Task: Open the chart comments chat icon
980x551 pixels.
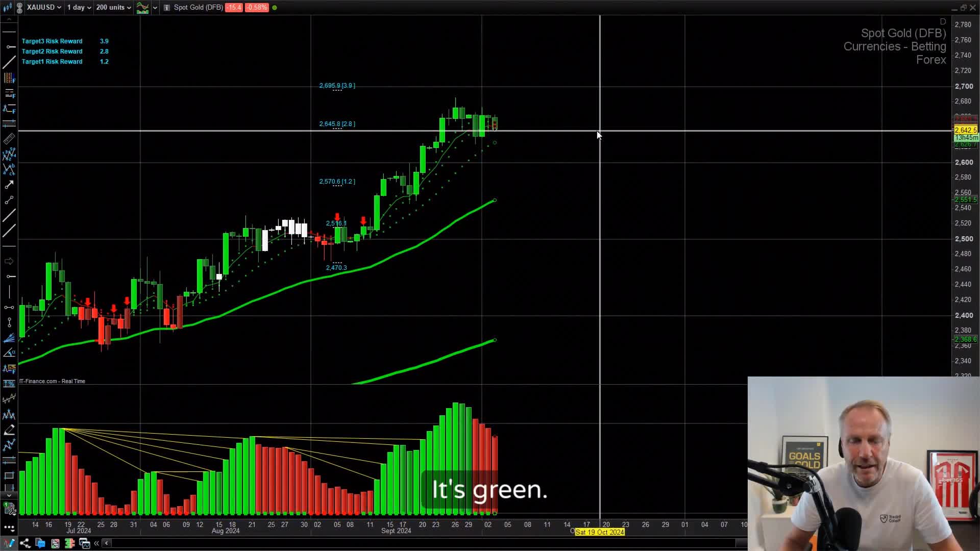Action: (x=40, y=543)
